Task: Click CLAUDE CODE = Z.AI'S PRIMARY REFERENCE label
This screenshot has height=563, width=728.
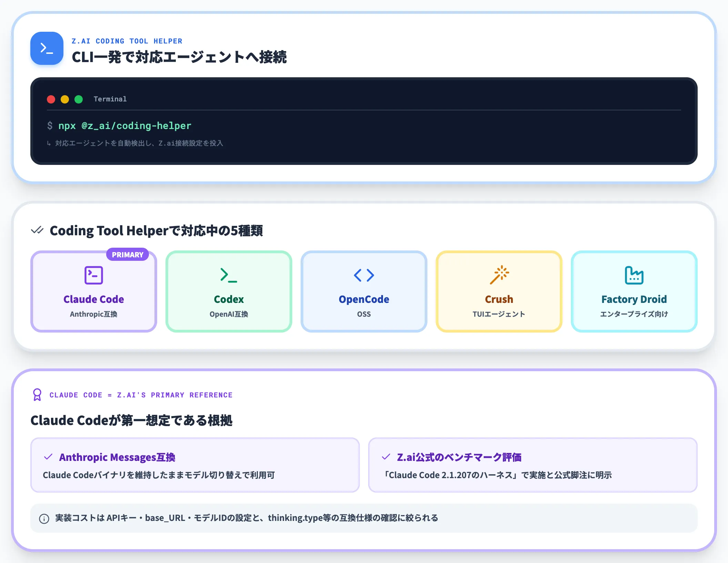Action: [x=141, y=395]
